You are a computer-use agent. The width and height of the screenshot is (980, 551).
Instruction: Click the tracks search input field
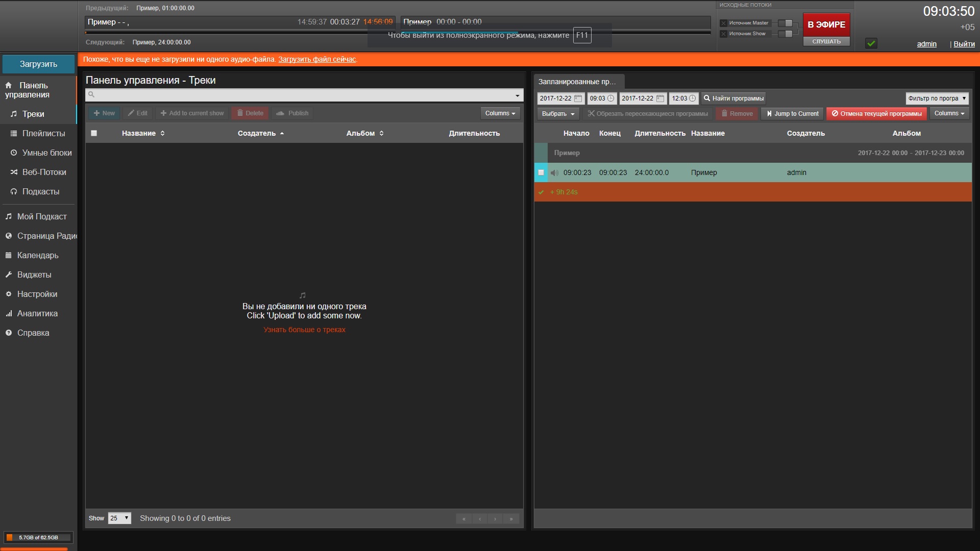point(304,95)
